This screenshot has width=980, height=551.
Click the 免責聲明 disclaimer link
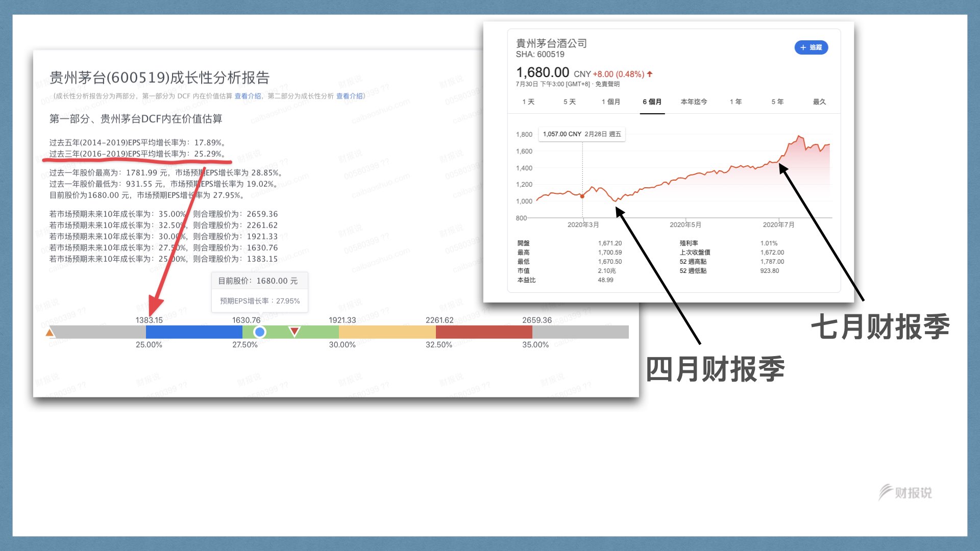[x=607, y=84]
